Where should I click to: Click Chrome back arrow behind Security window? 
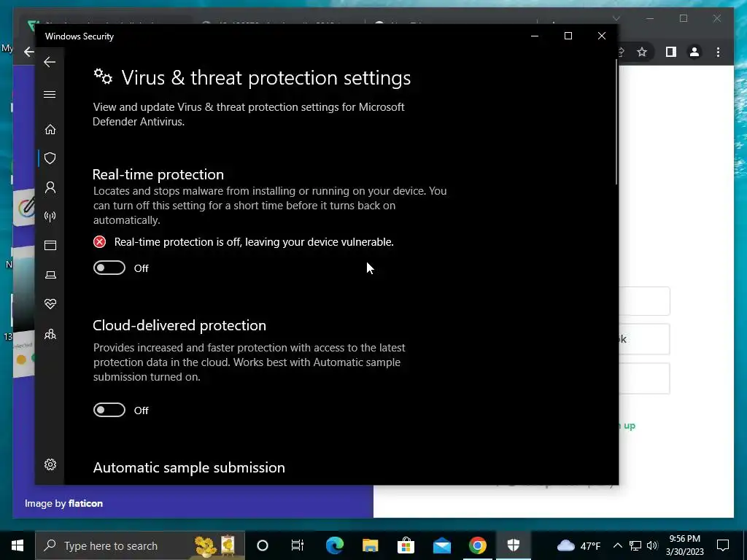(x=29, y=52)
